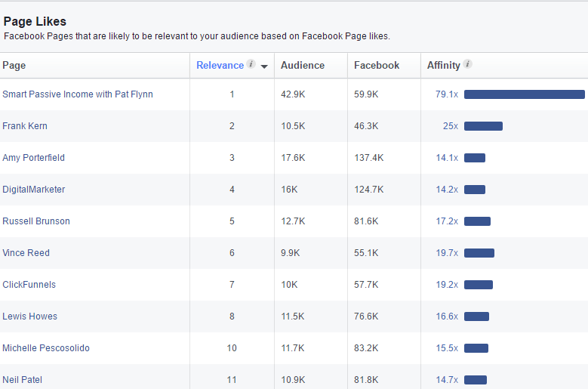Click the 12.7K audience value
Screen dimensions: 588x389
(x=293, y=221)
